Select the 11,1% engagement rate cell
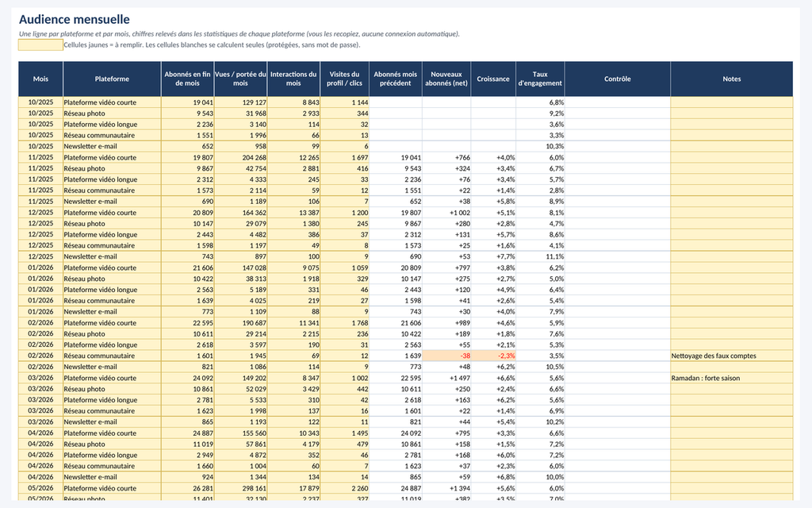This screenshot has width=812, height=508. (540, 256)
